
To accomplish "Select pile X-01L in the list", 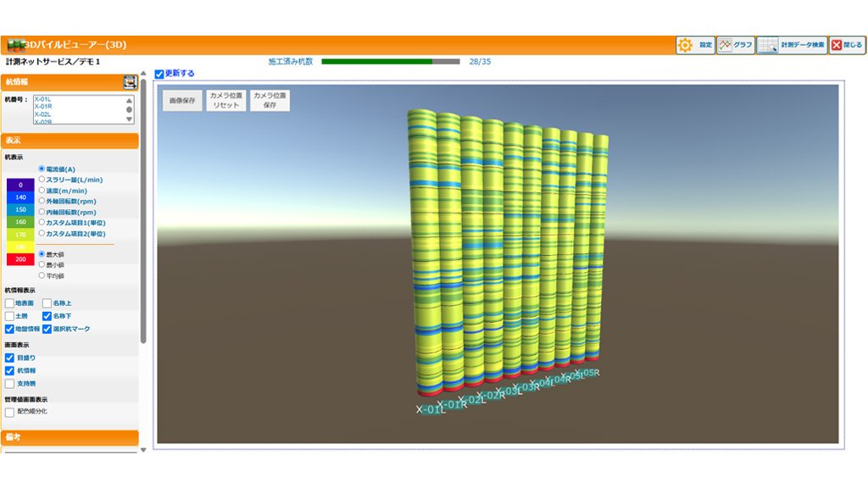I will click(x=42, y=99).
